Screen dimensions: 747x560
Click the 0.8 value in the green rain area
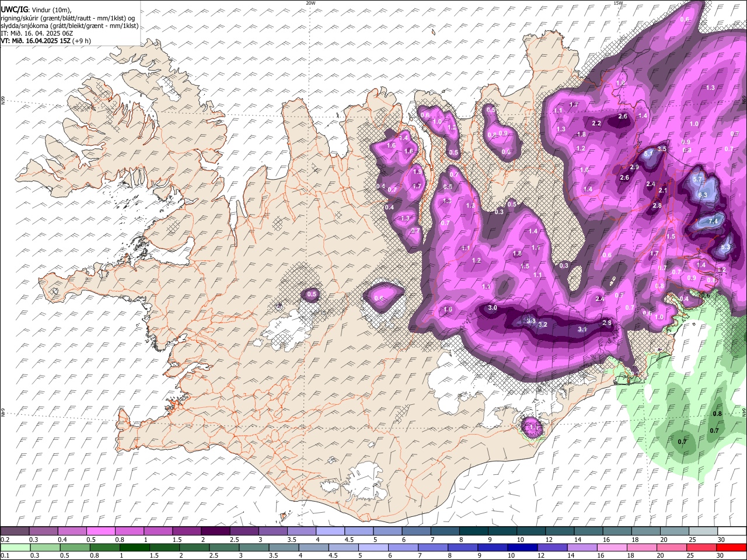(718, 414)
